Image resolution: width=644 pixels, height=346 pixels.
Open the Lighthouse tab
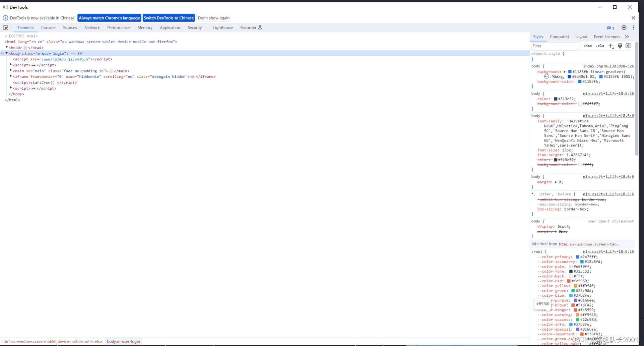tap(223, 28)
